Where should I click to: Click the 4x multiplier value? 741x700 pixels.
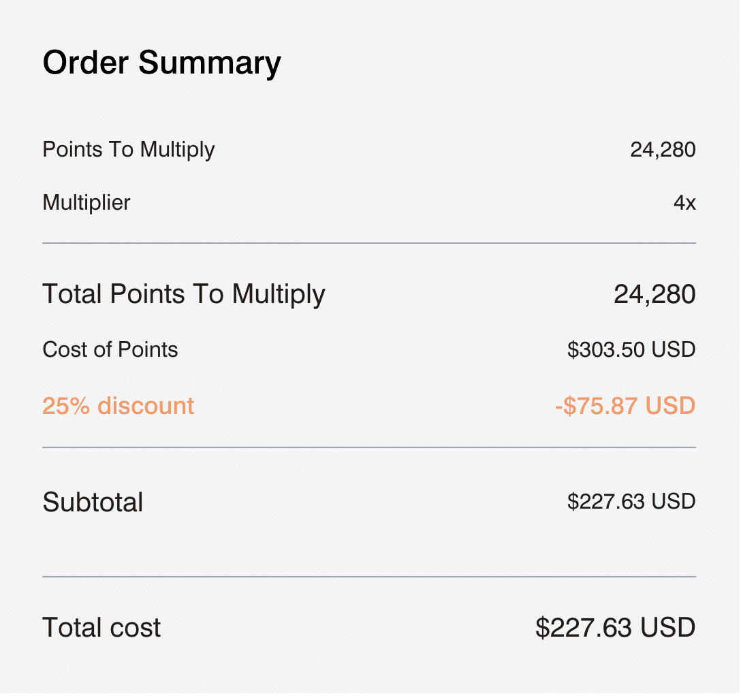(x=684, y=203)
